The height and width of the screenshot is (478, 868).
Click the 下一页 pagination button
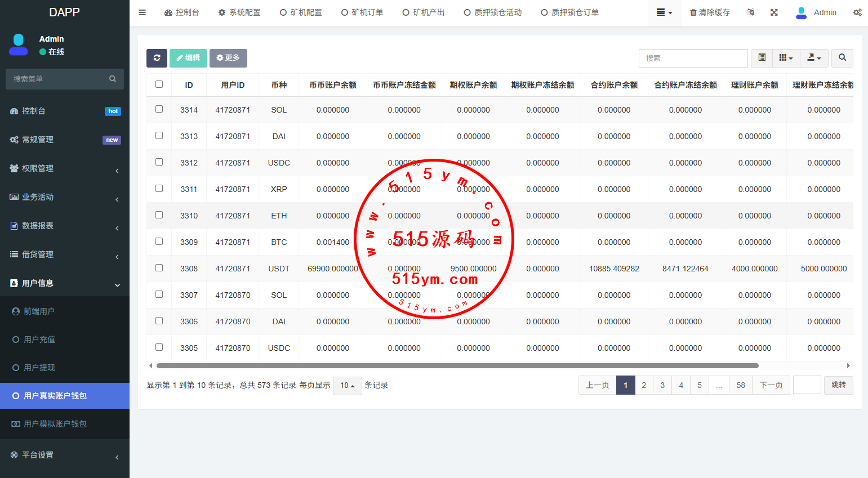(771, 385)
